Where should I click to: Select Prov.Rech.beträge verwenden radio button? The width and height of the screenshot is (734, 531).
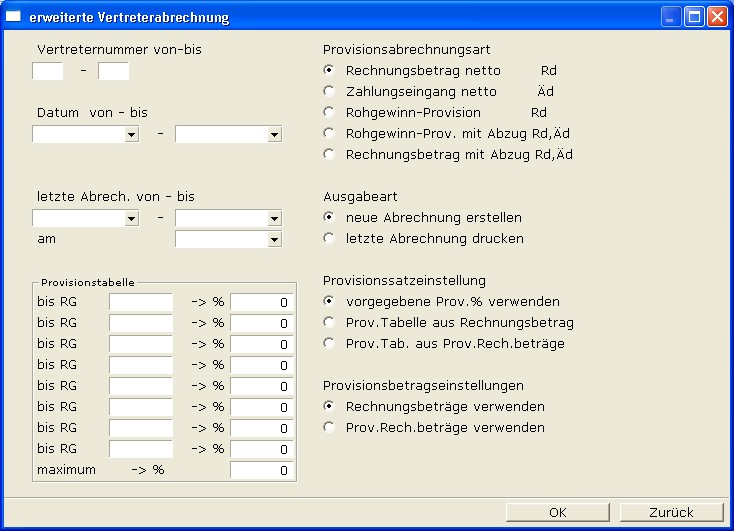[330, 428]
